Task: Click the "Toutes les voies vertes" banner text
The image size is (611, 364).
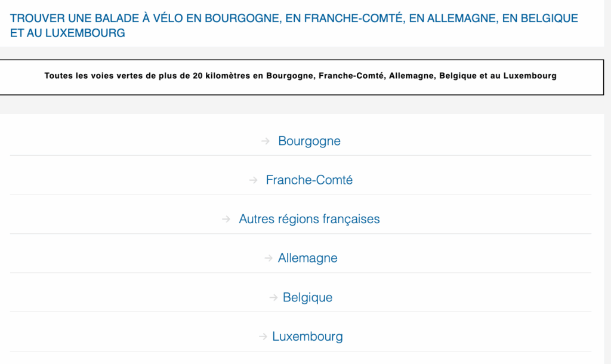Action: 300,76
